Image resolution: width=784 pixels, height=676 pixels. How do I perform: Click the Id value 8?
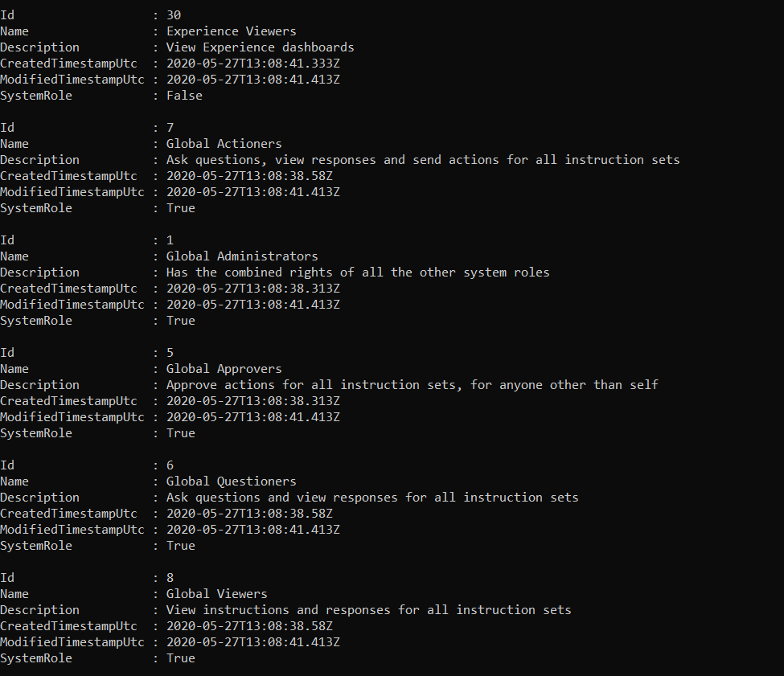[170, 578]
